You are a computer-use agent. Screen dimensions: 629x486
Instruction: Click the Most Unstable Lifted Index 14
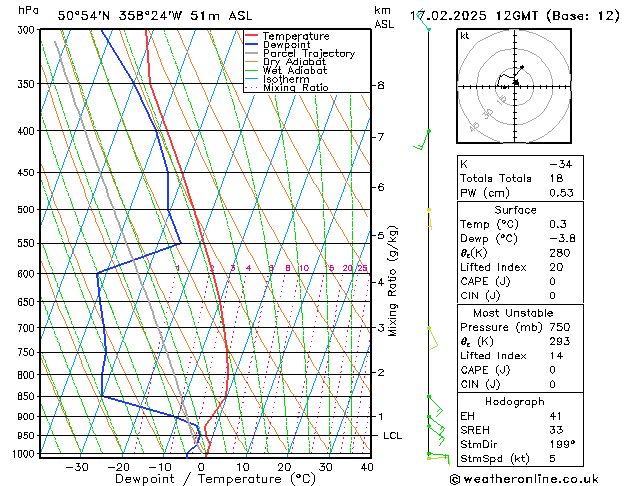click(556, 356)
